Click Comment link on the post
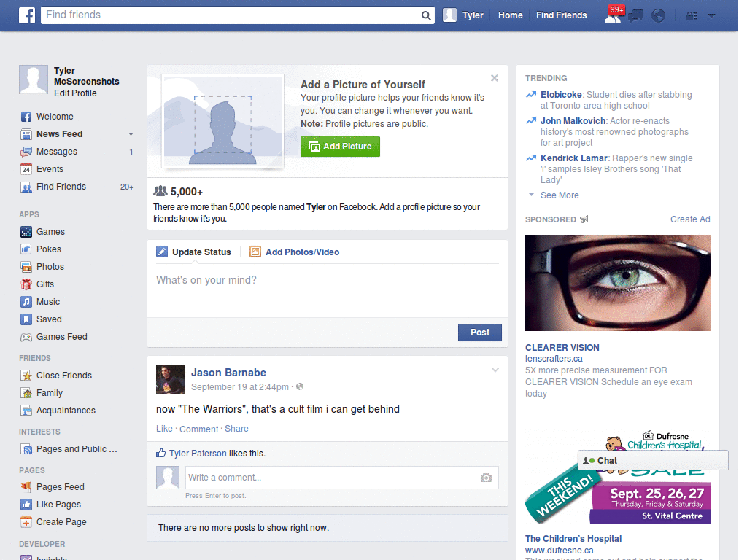Screen dimensions: 747x560 pyautogui.click(x=198, y=429)
